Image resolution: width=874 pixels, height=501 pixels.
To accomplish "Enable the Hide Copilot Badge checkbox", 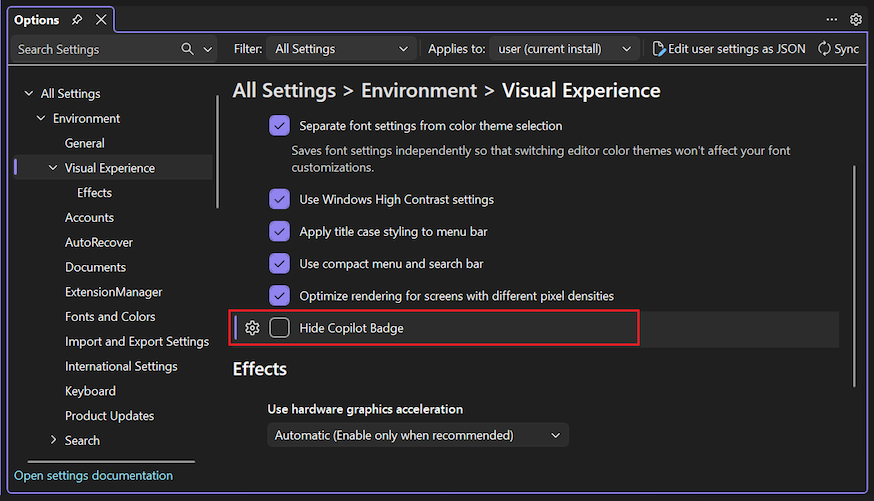I will (x=280, y=328).
